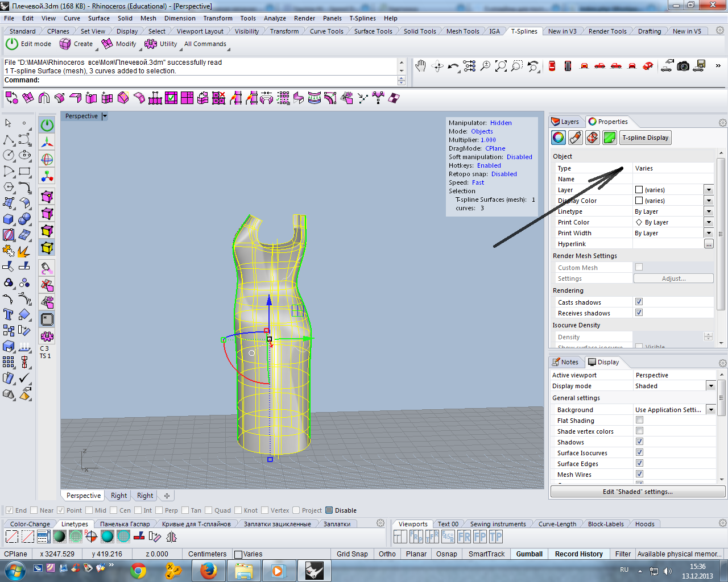Click the Edit "Shaded" settings button
Viewport: 728px width, 582px height.
point(638,492)
